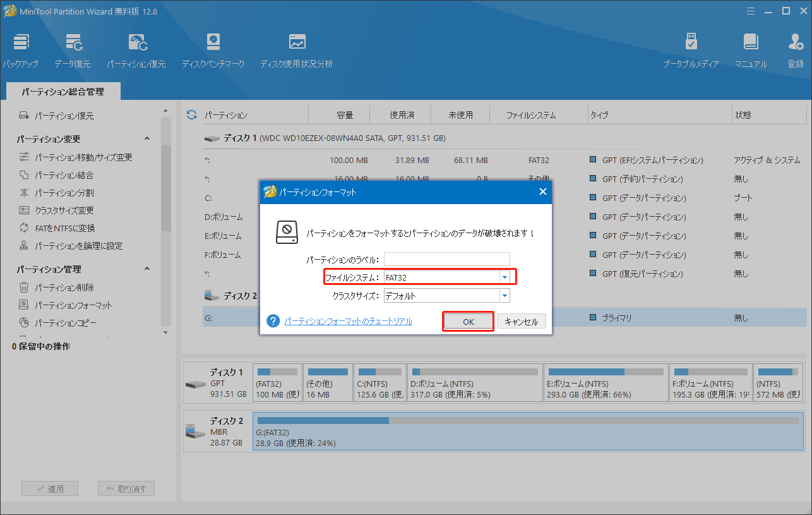The width and height of the screenshot is (812, 515).
Task: Confirm format with the OK button
Action: [x=468, y=322]
